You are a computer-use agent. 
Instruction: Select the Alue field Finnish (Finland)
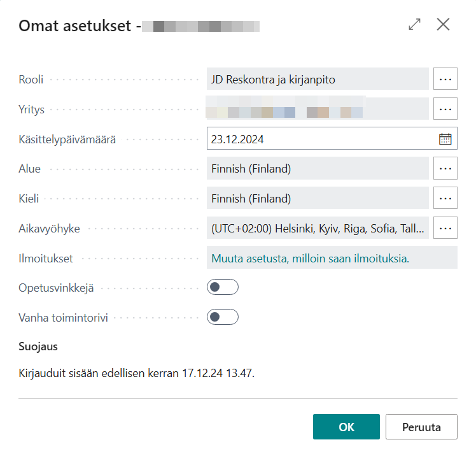pyautogui.click(x=318, y=168)
